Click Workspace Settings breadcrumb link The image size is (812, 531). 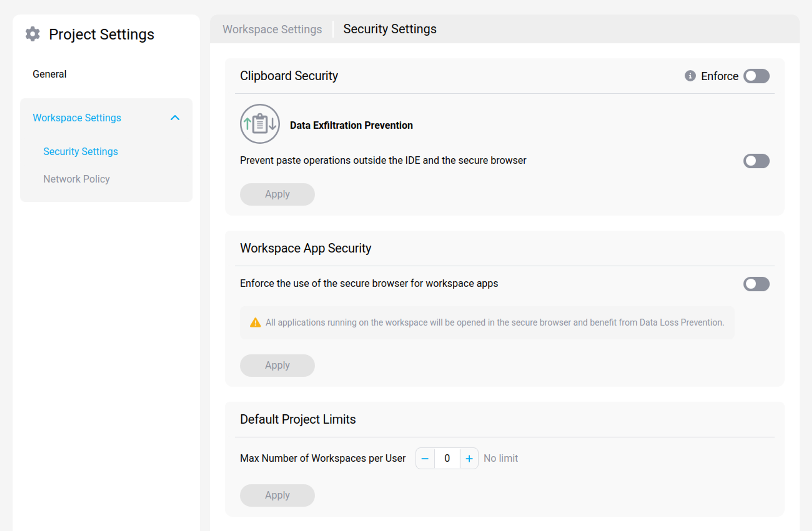(272, 29)
